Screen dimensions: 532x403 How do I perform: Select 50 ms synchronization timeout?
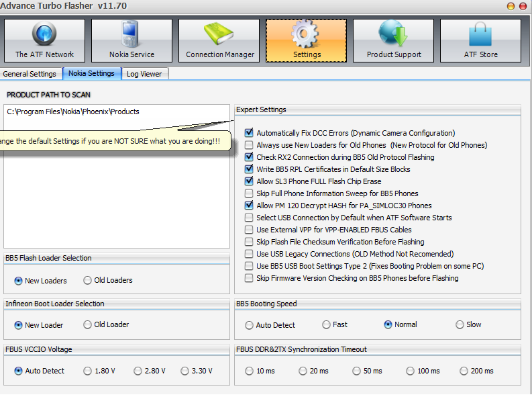coord(356,371)
